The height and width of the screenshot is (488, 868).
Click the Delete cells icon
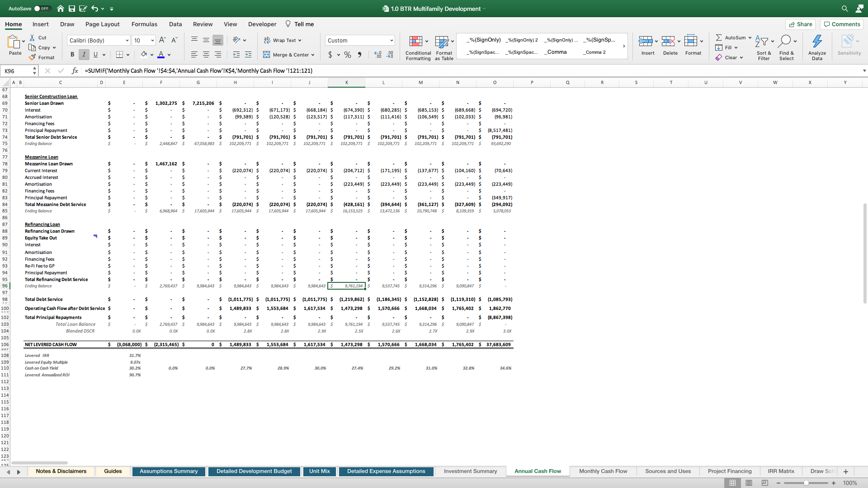pyautogui.click(x=668, y=42)
